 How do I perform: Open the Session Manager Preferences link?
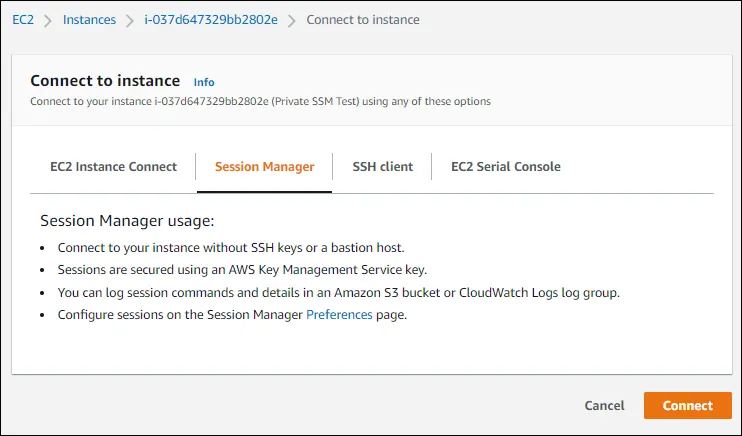point(339,315)
